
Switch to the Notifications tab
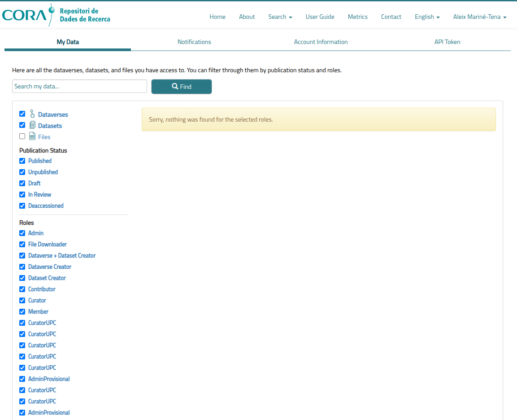pyautogui.click(x=194, y=42)
